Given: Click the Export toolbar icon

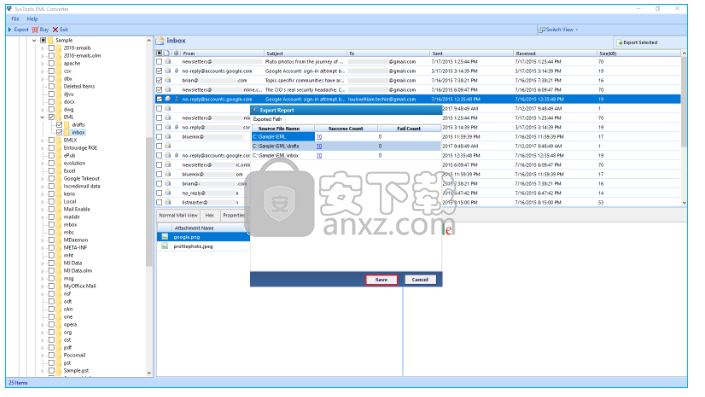Looking at the screenshot, I should (x=10, y=30).
